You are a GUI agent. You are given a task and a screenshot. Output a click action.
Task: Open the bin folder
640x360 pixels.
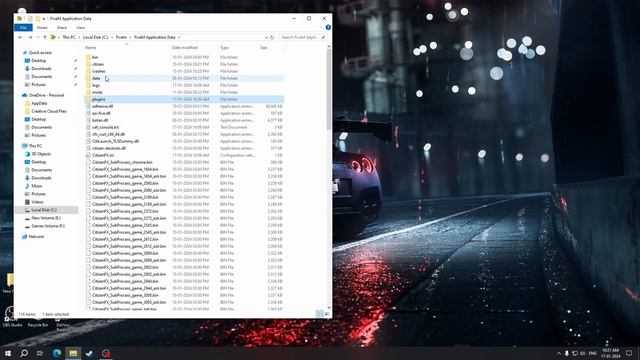(x=95, y=57)
